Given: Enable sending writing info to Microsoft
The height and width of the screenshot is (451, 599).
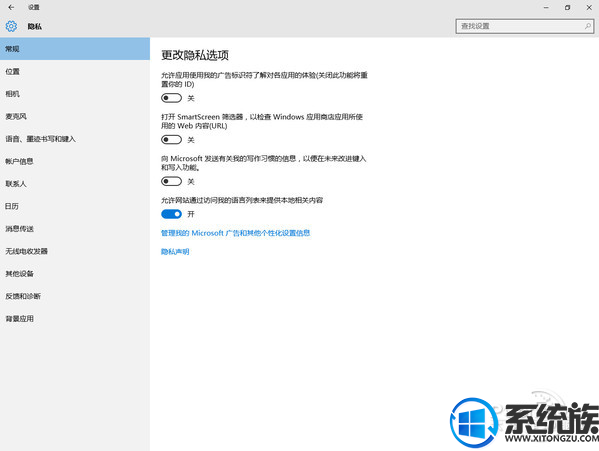Looking at the screenshot, I should (x=171, y=181).
